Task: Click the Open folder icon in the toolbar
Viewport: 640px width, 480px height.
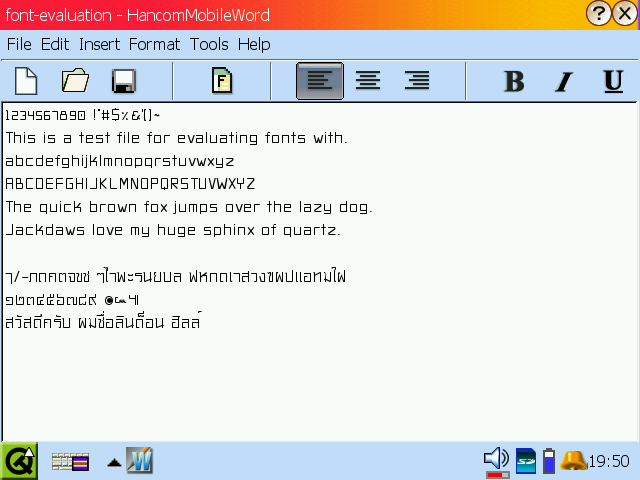Action: pos(76,81)
